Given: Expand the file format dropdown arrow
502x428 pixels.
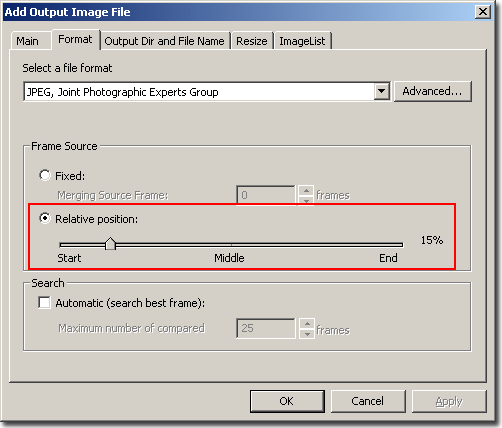Looking at the screenshot, I should (x=382, y=91).
